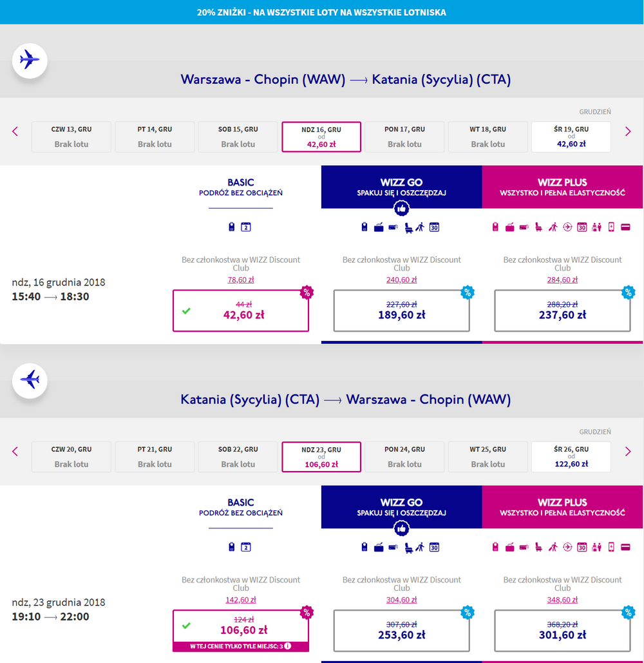
Task: Click the outbound WIZZ PLUS credit card icon
Action: (626, 227)
